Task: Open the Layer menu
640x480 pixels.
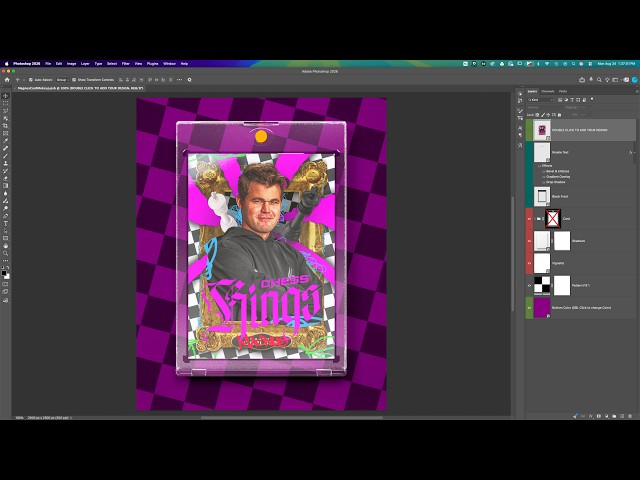Action: pyautogui.click(x=85, y=64)
